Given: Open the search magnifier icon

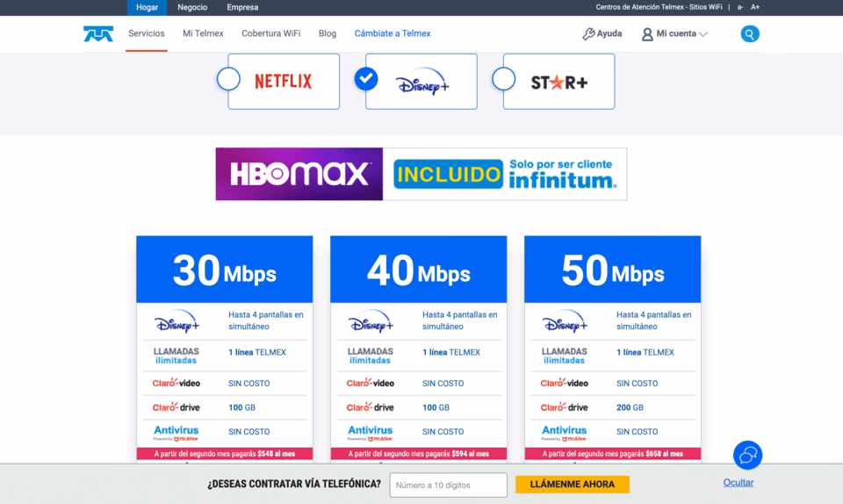Looking at the screenshot, I should tap(749, 34).
